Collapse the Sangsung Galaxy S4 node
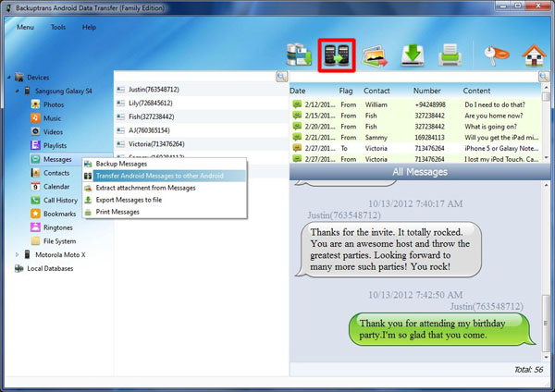The width and height of the screenshot is (555, 392). [17, 91]
